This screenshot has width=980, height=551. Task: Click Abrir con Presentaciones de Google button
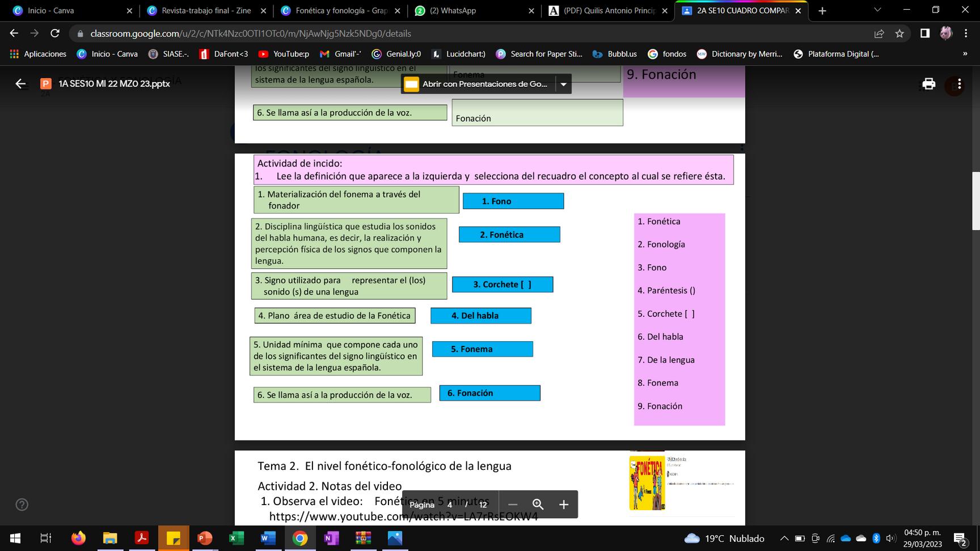tap(479, 84)
